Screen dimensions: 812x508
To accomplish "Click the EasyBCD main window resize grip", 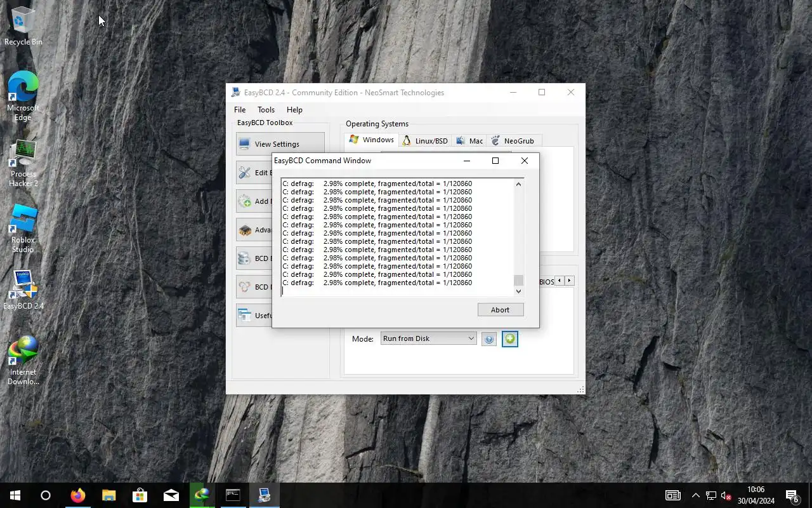I will tap(580, 390).
